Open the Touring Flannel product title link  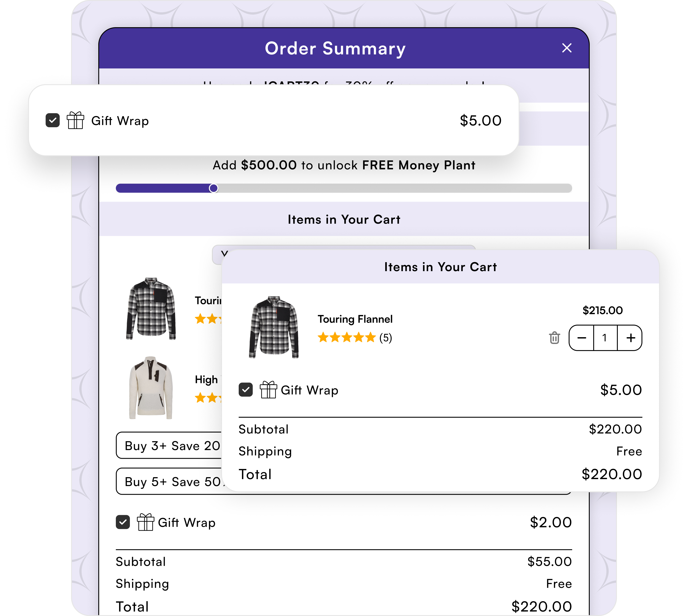click(355, 319)
